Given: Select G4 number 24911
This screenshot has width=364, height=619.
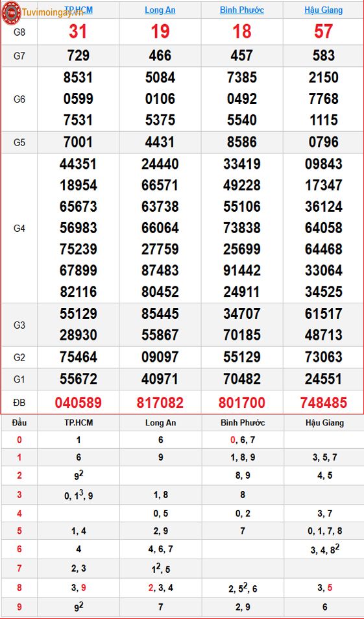Looking at the screenshot, I should [242, 292].
